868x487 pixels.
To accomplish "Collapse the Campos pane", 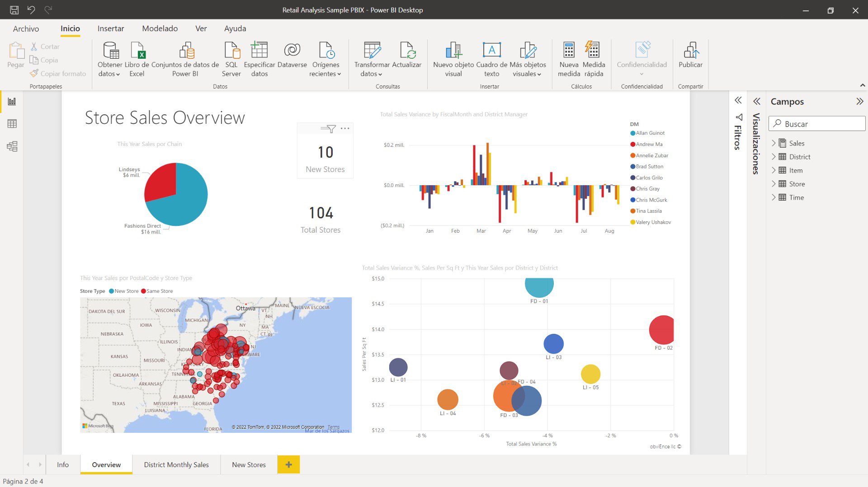I will tap(859, 101).
